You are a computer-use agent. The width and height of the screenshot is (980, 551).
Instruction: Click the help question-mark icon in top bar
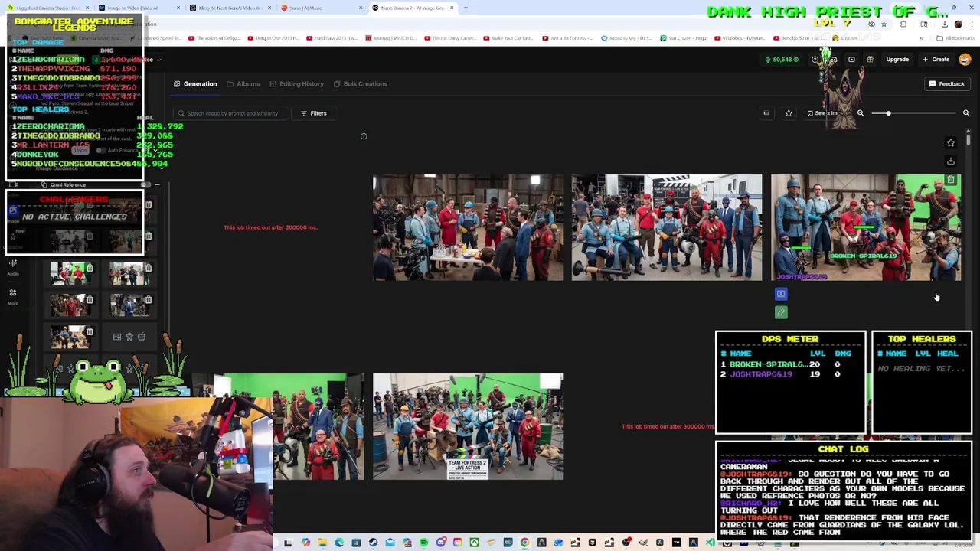click(x=815, y=60)
